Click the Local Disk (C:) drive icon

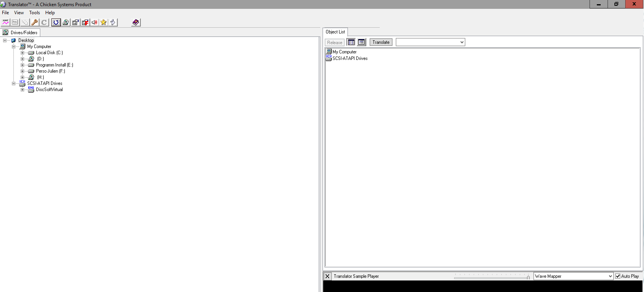[x=31, y=53]
